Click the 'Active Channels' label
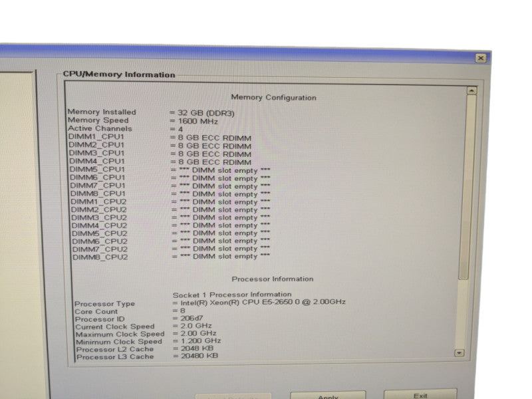Screen dimensions: 532x399 [100, 128]
